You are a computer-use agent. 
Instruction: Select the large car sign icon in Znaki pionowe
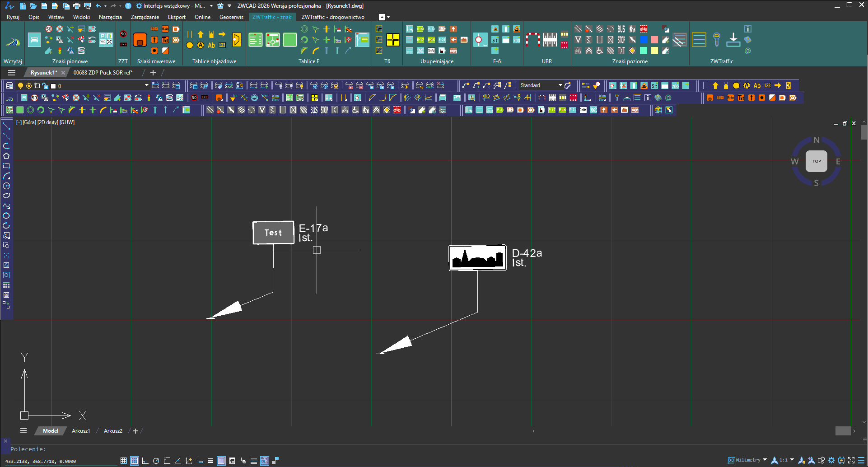(x=34, y=40)
